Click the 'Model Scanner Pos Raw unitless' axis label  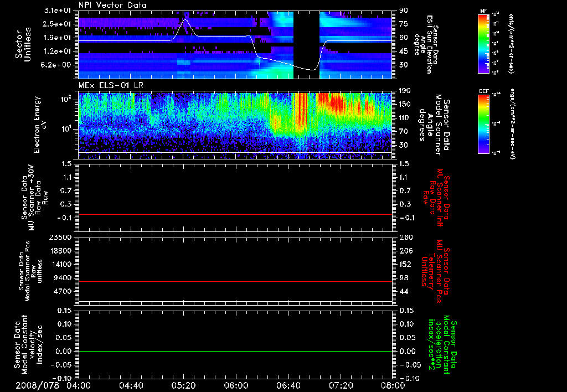click(30, 271)
